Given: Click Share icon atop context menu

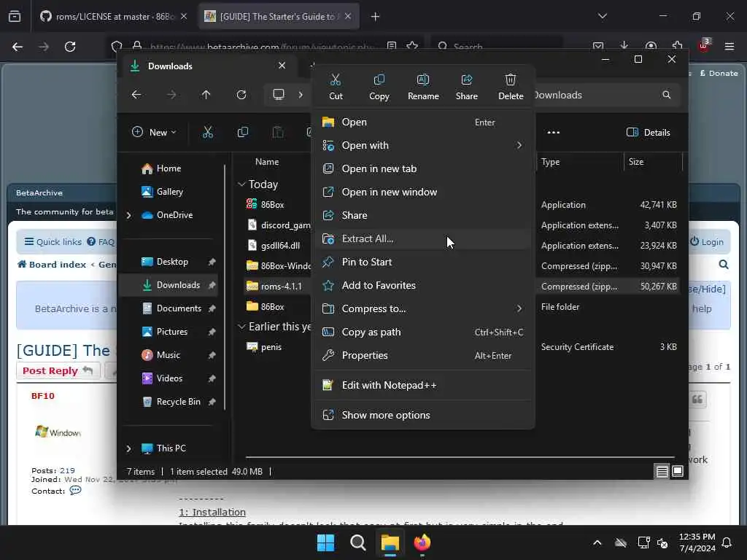Looking at the screenshot, I should 466,87.
